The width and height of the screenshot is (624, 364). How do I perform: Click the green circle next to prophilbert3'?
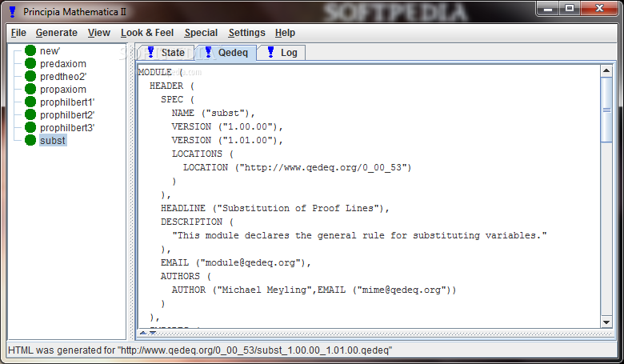(30, 127)
